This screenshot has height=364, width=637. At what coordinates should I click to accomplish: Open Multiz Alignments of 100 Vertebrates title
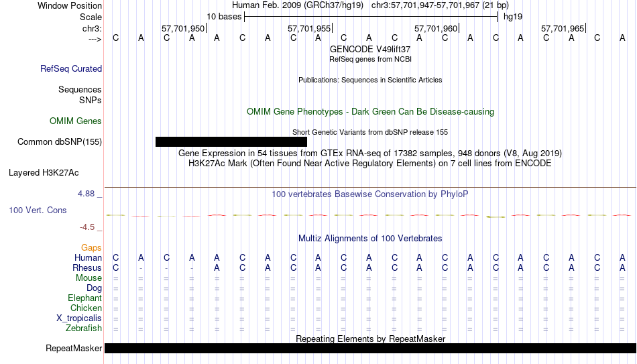[x=370, y=239]
